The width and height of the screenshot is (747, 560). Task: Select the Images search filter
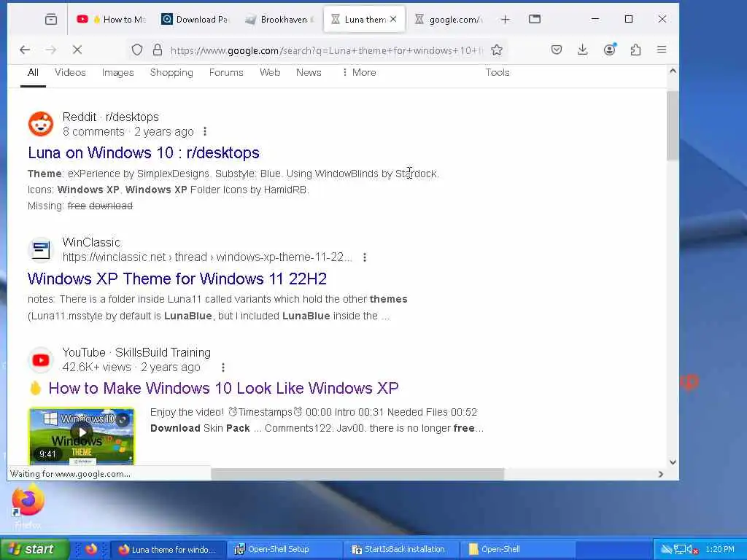pos(117,72)
